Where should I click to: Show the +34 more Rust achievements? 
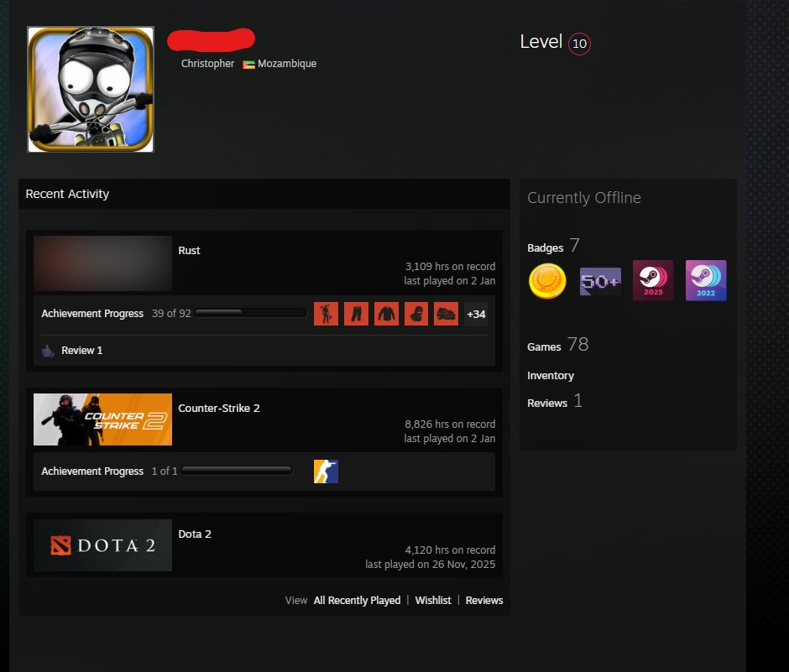click(x=476, y=315)
